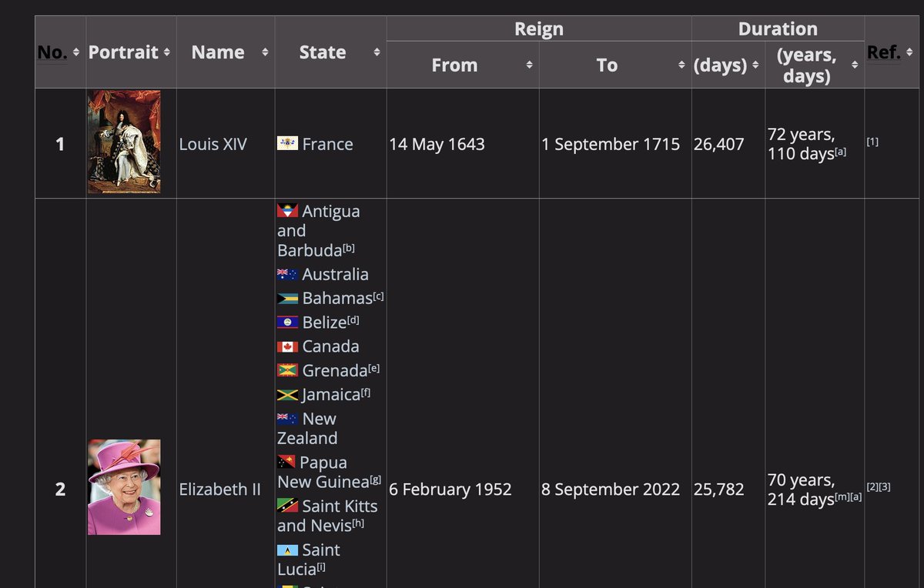The image size is (924, 588).
Task: Open footnote [b] after Barbuda
Action: [x=349, y=248]
